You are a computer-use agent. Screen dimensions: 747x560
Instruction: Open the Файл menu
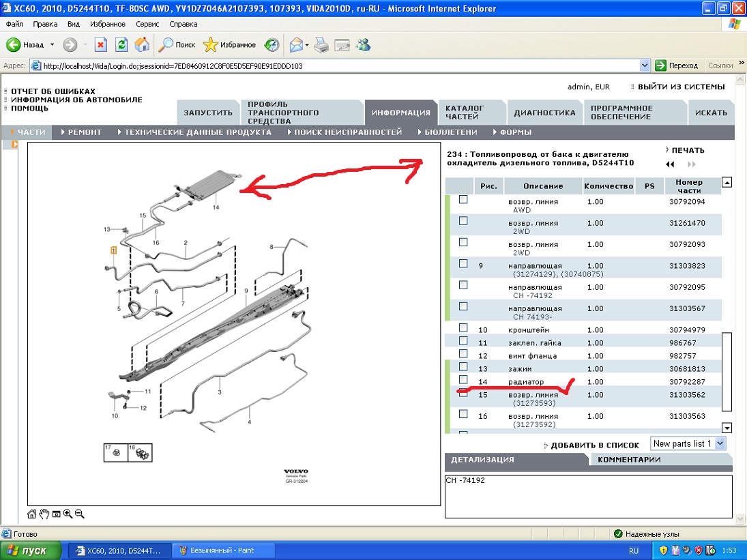pos(15,24)
